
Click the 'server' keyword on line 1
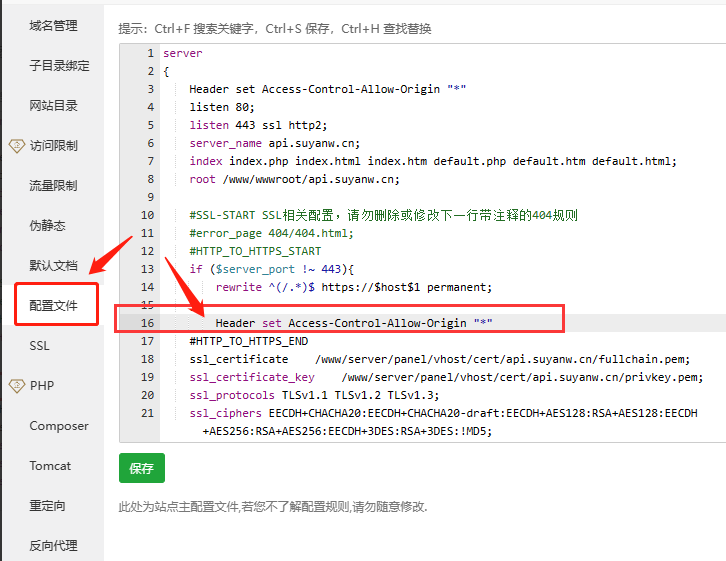[182, 53]
